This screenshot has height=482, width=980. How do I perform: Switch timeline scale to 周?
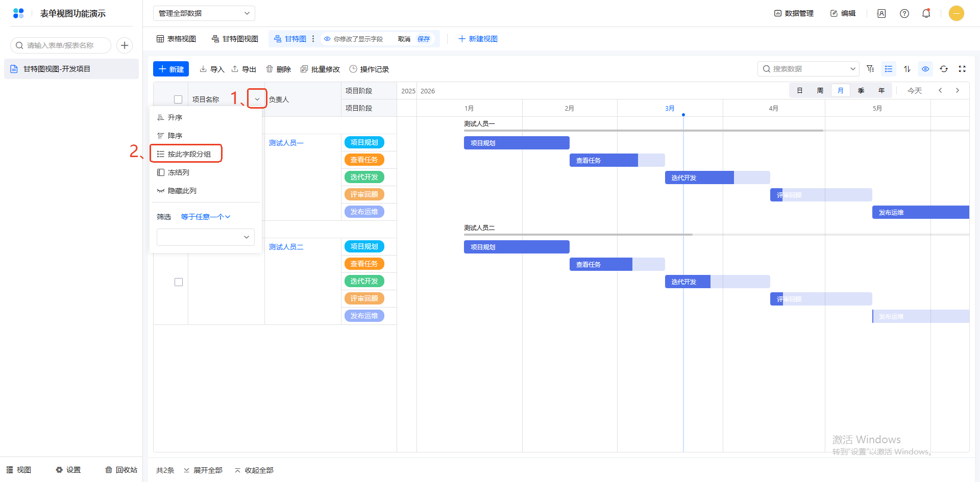pos(820,91)
